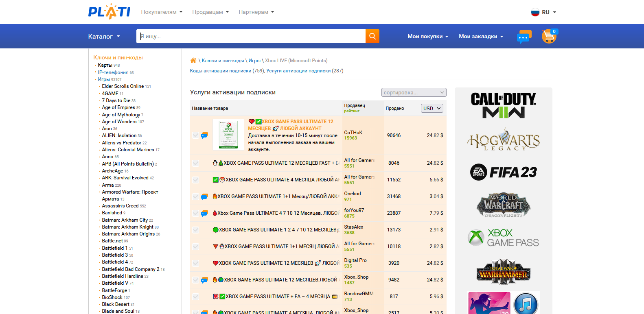This screenshot has height=314, width=644.
Task: Open the USD currency dropdown
Action: [432, 108]
